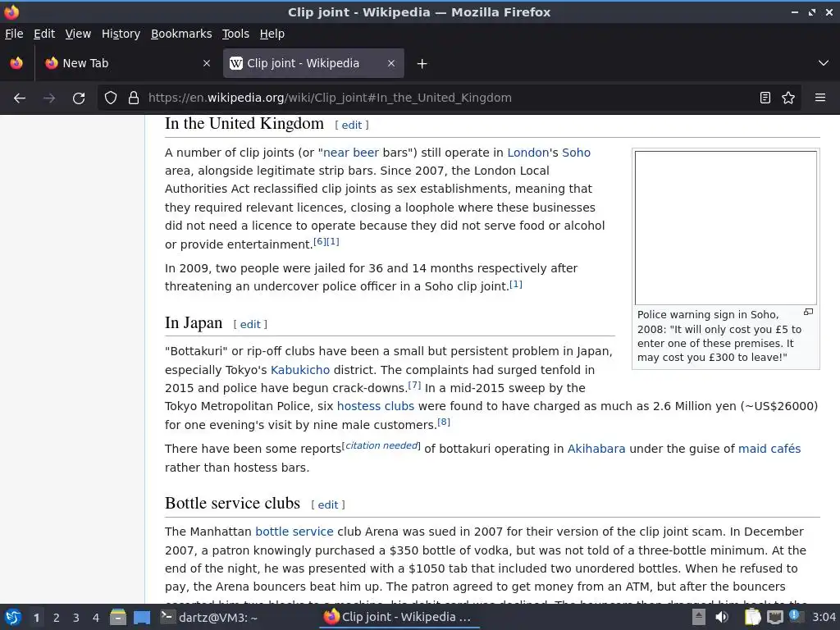840x630 pixels.
Task: Open the Bookmarks menu
Action: click(x=181, y=34)
